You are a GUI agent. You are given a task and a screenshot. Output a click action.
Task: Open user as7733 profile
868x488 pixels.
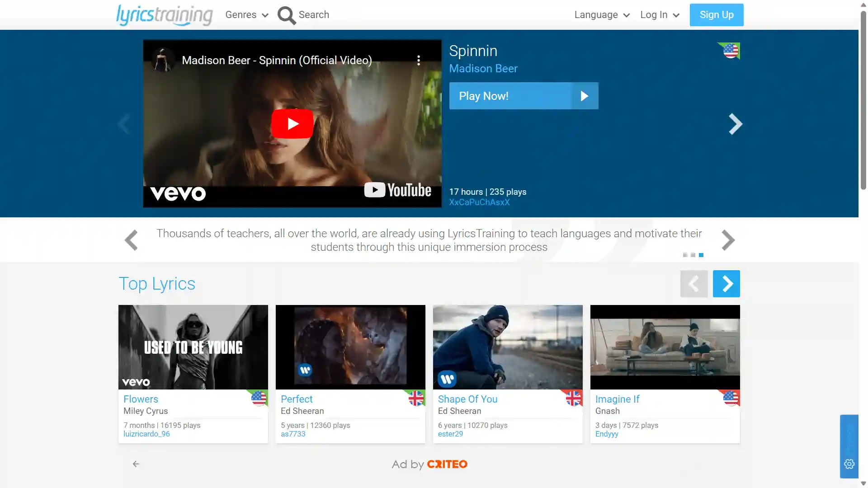tap(293, 434)
